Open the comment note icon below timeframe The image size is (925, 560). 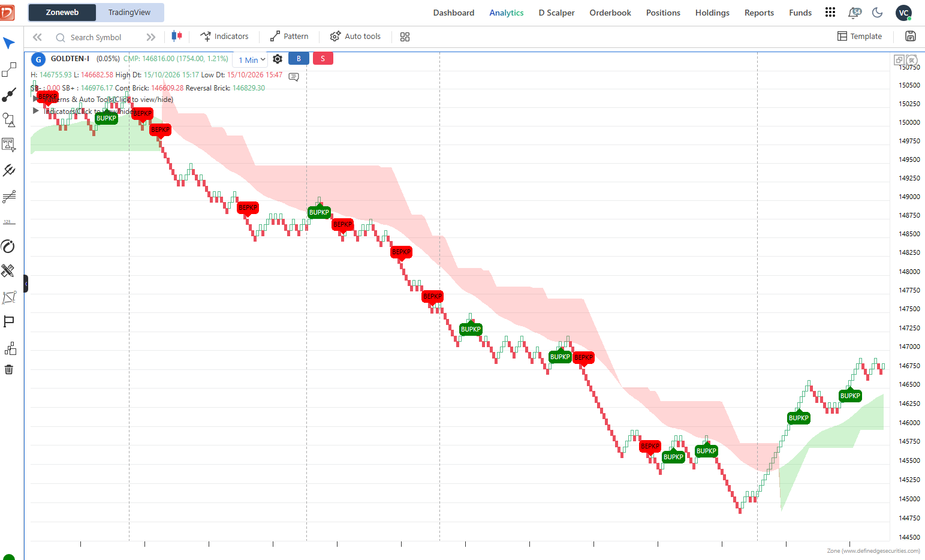coord(294,77)
